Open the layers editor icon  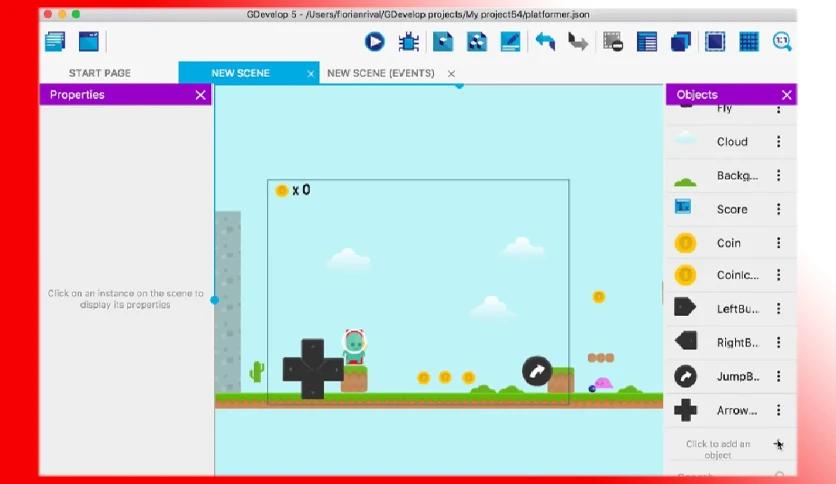tap(681, 42)
